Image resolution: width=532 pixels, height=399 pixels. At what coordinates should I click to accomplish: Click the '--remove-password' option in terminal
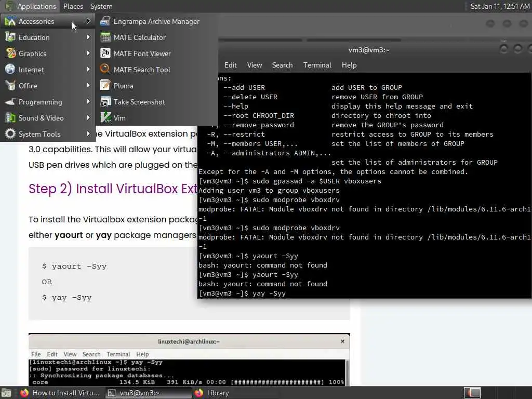click(259, 125)
